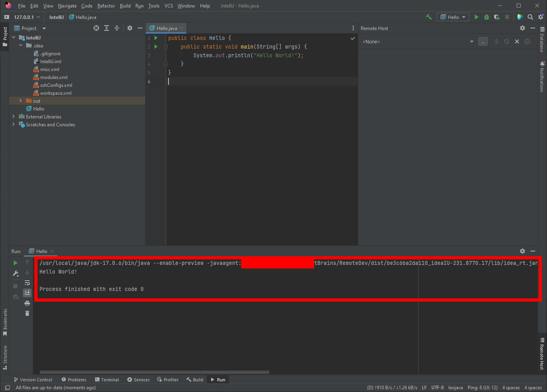Image resolution: width=547 pixels, height=392 pixels.
Task: Expand the out folder
Action: click(21, 101)
